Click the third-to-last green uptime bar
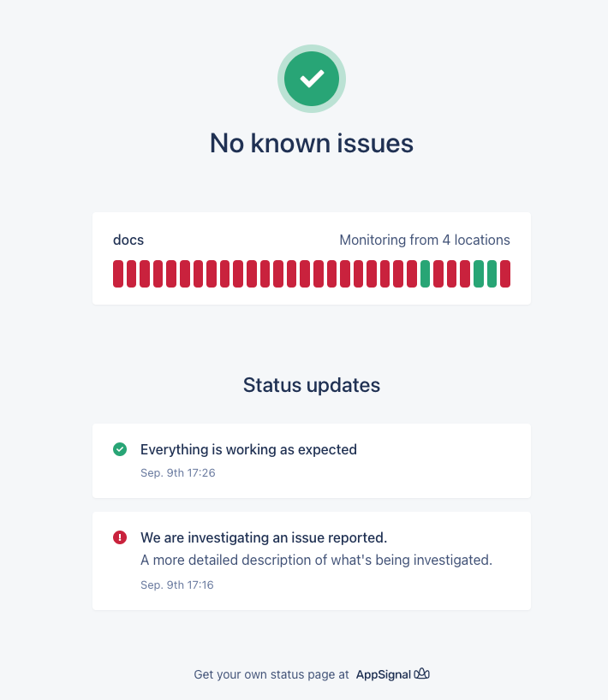The height and width of the screenshot is (700, 608). [x=425, y=274]
